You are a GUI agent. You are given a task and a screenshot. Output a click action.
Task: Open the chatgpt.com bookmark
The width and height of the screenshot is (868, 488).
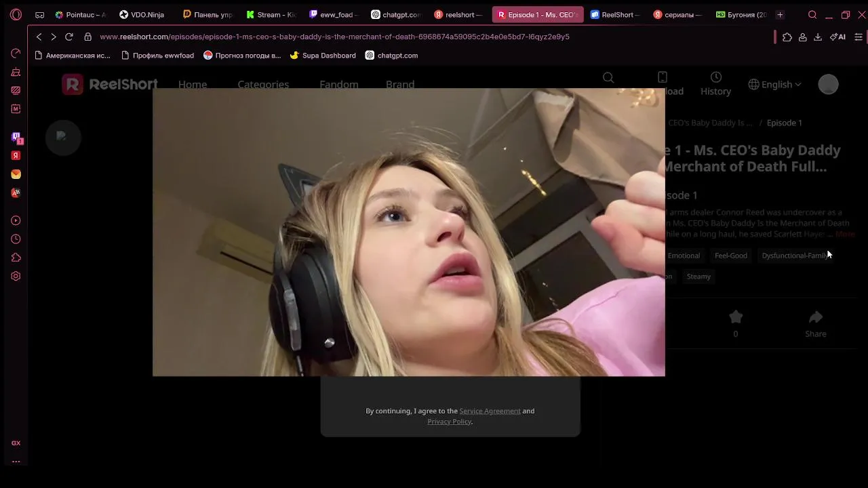pos(392,56)
